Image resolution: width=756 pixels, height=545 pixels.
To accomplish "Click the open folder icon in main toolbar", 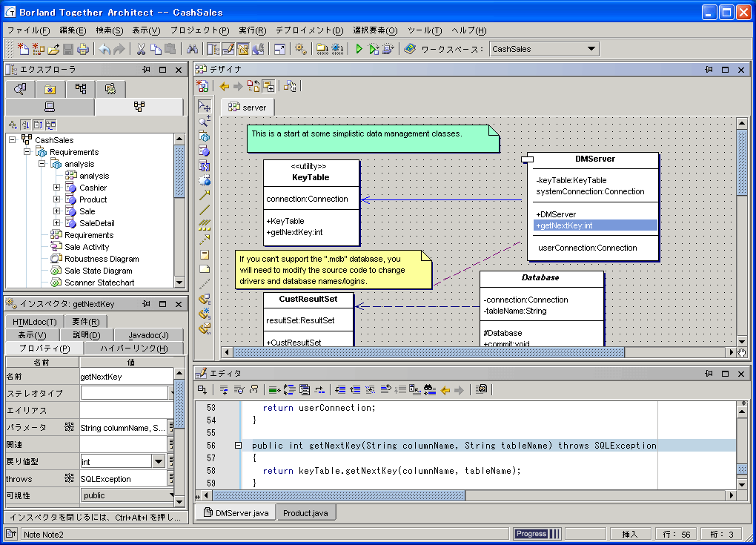I will coord(53,49).
